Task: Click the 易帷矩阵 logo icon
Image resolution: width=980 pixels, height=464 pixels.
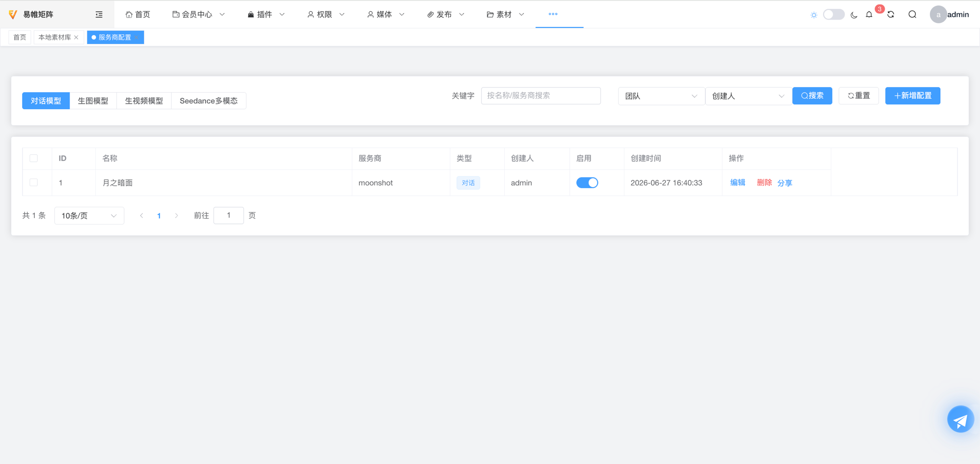Action: pos(13,14)
